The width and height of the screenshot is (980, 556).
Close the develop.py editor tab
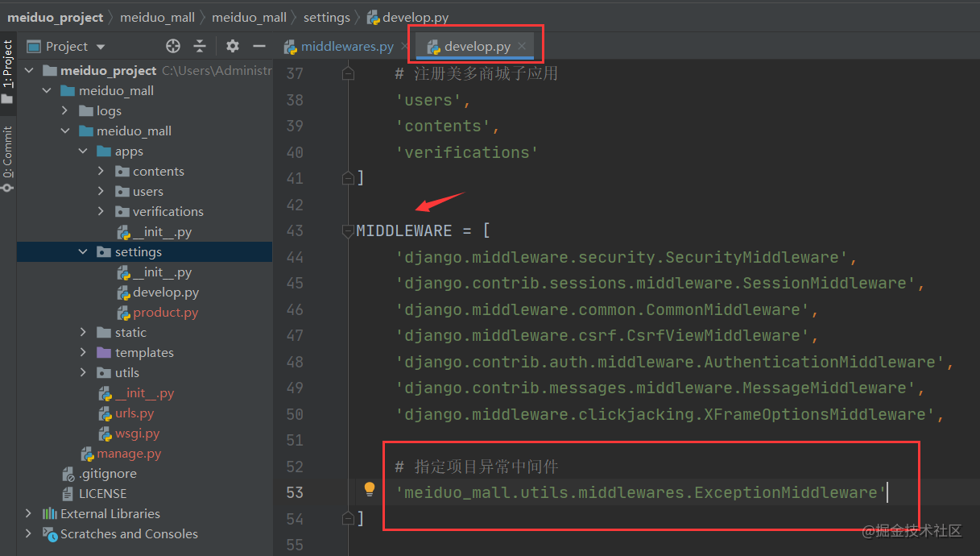[x=522, y=47]
